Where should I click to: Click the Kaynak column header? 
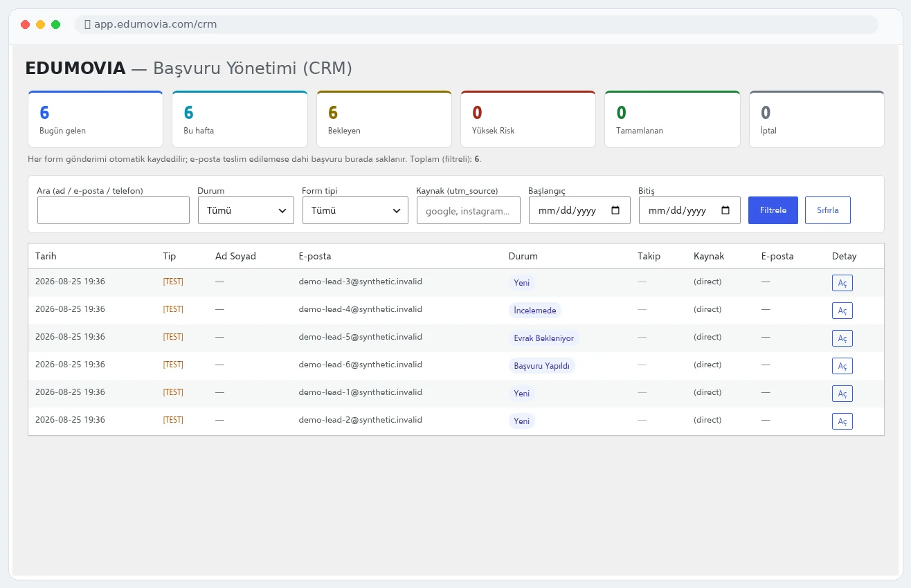click(x=709, y=256)
